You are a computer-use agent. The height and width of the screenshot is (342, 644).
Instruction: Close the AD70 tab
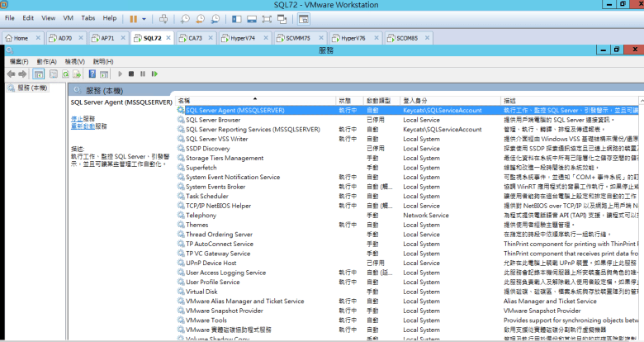point(81,38)
